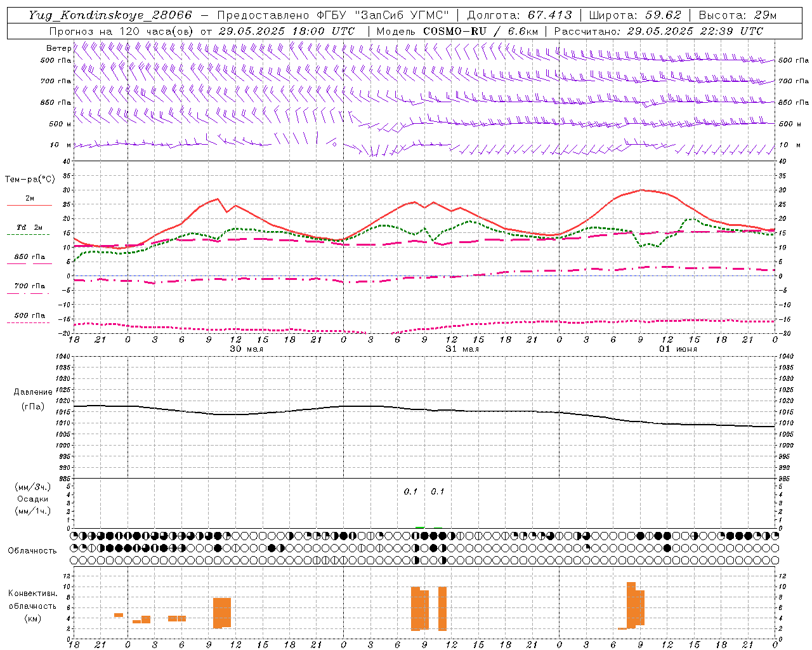The width and height of the screenshot is (812, 650).
Task: Click the '31 мая' date label
Action: [x=462, y=349]
